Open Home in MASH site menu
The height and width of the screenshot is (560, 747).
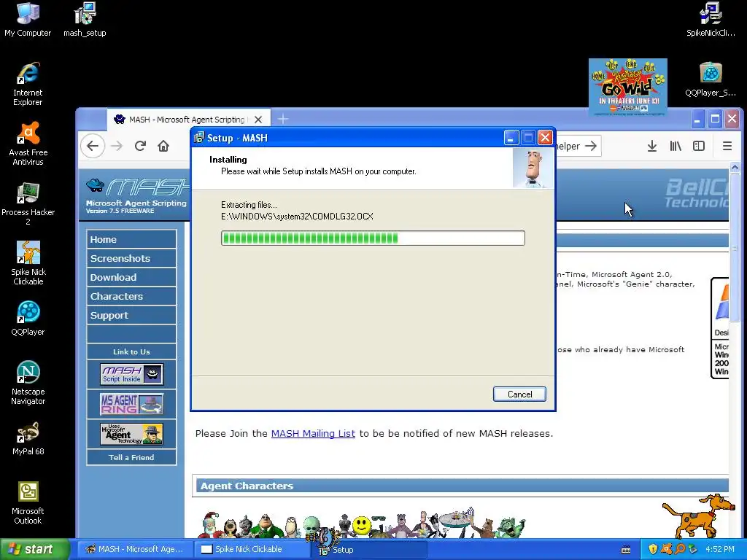pos(131,239)
